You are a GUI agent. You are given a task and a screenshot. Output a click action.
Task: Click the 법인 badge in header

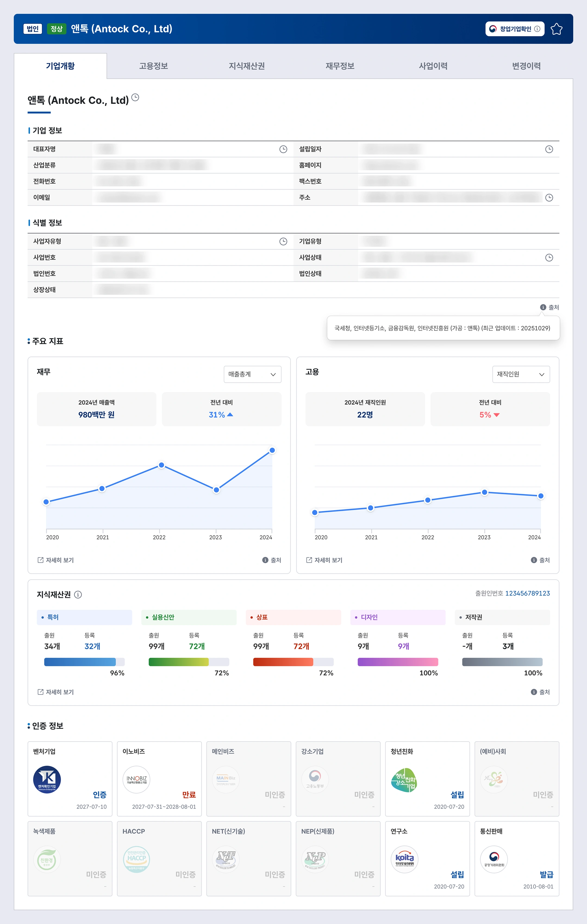point(33,29)
